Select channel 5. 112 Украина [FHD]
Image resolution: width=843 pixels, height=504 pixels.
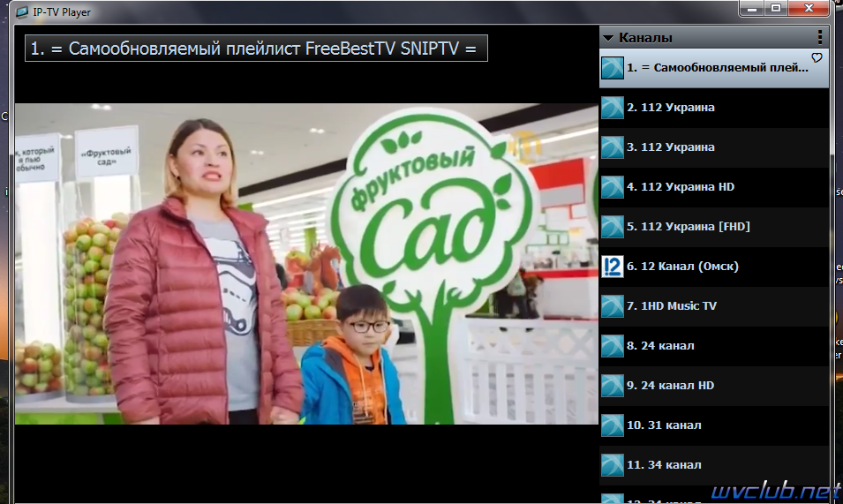(x=714, y=227)
